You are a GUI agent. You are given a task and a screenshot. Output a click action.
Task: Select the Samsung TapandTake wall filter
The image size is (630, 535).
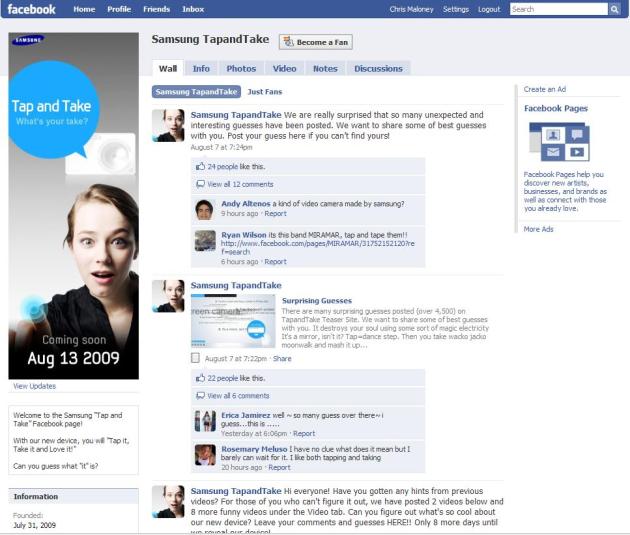pyautogui.click(x=196, y=92)
